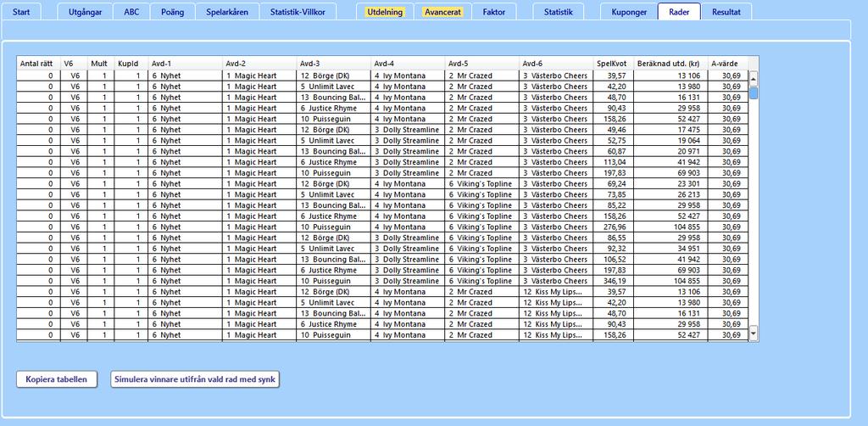Viewport: 868px width, 426px height.
Task: Click the payout value 17 475
Action: (x=688, y=130)
